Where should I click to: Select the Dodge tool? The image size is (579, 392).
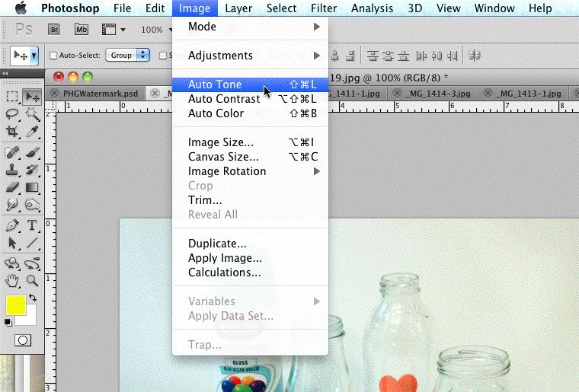point(32,205)
